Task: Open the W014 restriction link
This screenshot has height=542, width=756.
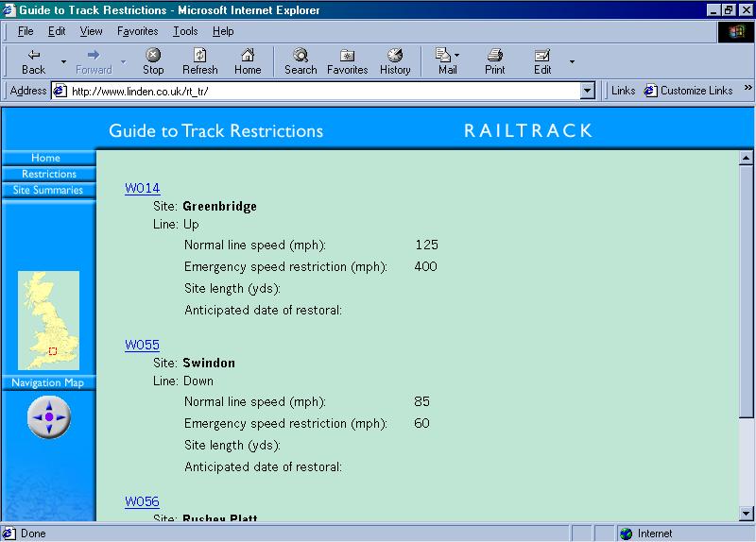Action: click(x=143, y=188)
